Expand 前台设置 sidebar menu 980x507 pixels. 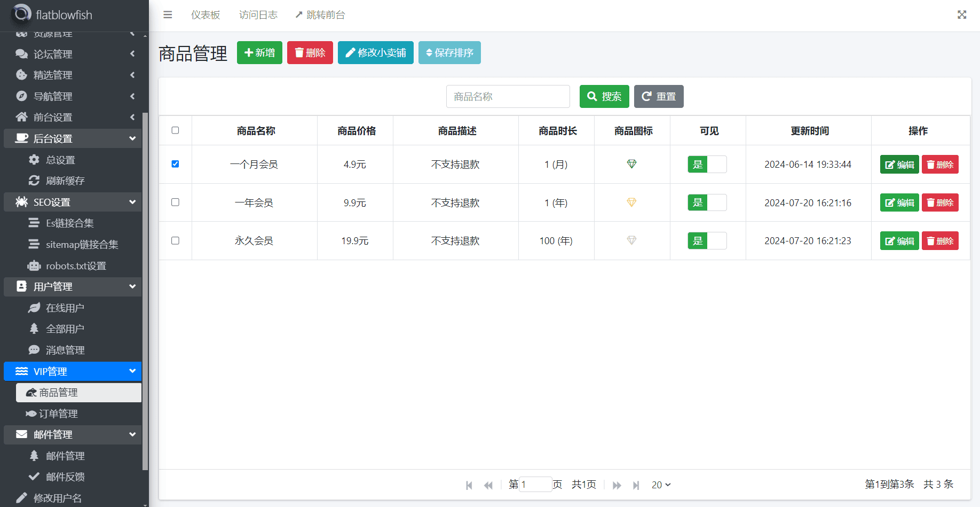73,117
